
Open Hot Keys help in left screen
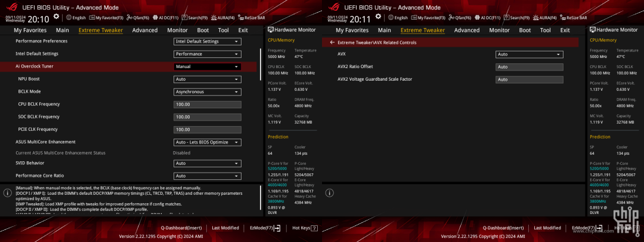click(x=305, y=228)
